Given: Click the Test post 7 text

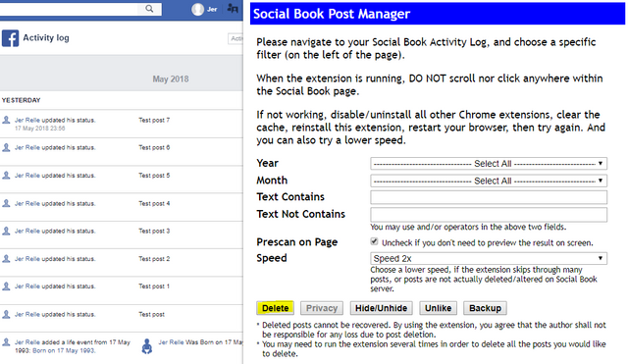Looking at the screenshot, I should [154, 120].
